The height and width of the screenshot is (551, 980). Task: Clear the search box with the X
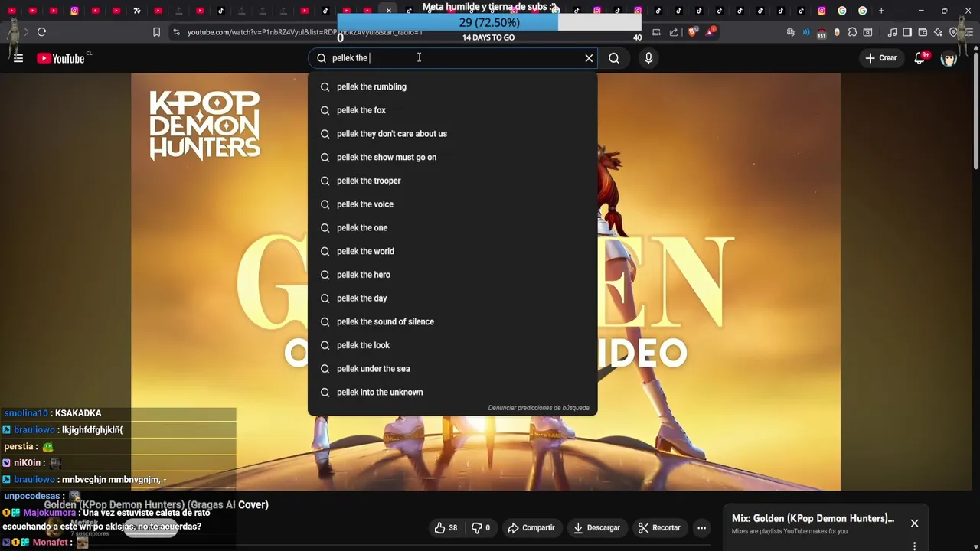[589, 58]
